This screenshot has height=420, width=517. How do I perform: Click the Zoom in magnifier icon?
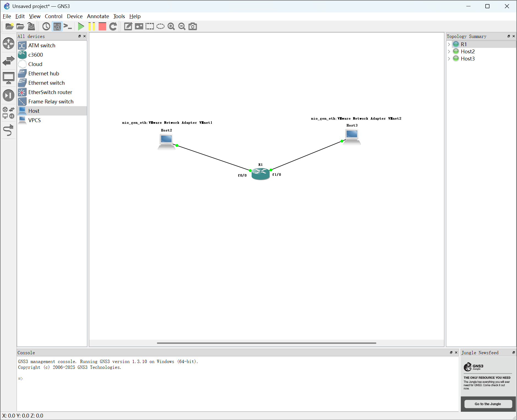(171, 26)
